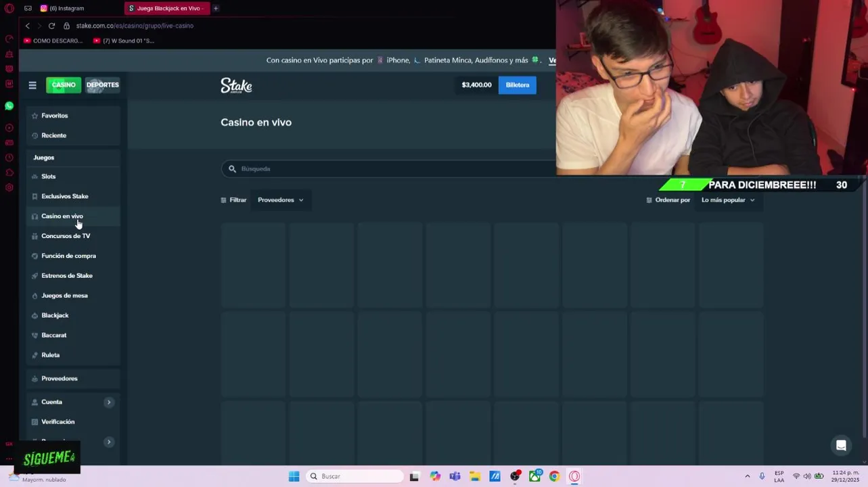Expand the Cuenta submenu arrow
The width and height of the screenshot is (868, 487).
pyautogui.click(x=108, y=402)
